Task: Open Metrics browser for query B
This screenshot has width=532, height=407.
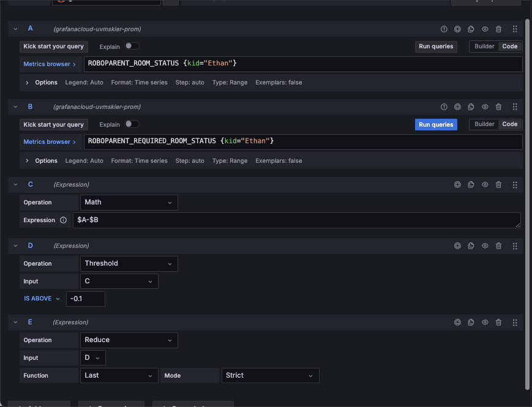Action: (x=50, y=142)
